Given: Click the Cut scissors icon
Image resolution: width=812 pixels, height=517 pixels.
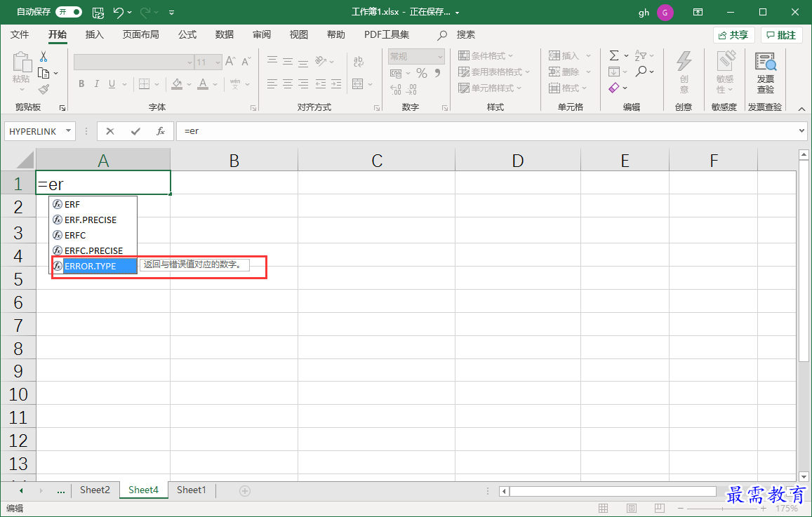Looking at the screenshot, I should [x=44, y=56].
